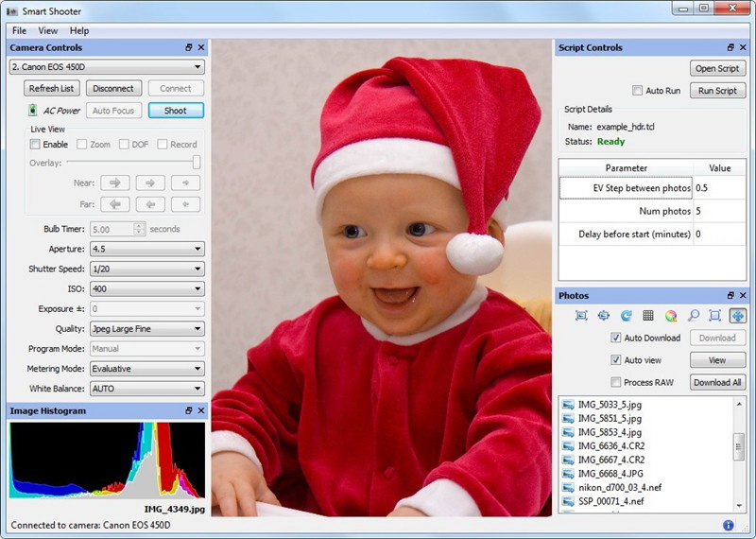Close the Camera Controls panel
Screen dimensions: 756x539
(x=201, y=47)
